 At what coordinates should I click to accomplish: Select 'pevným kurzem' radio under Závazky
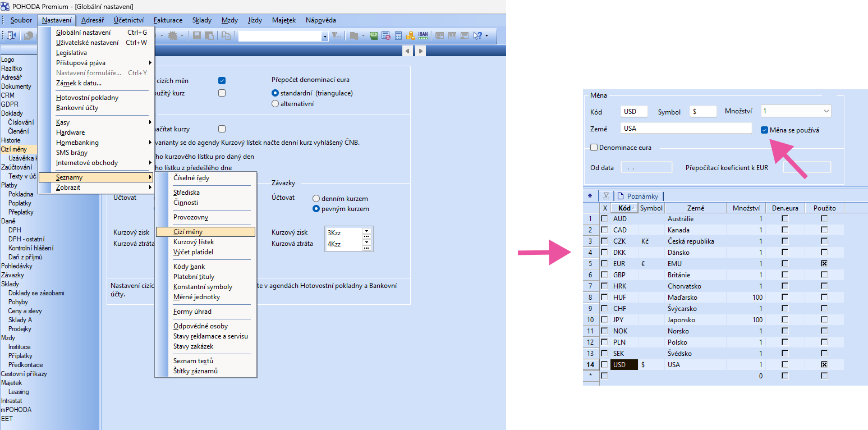click(x=316, y=209)
